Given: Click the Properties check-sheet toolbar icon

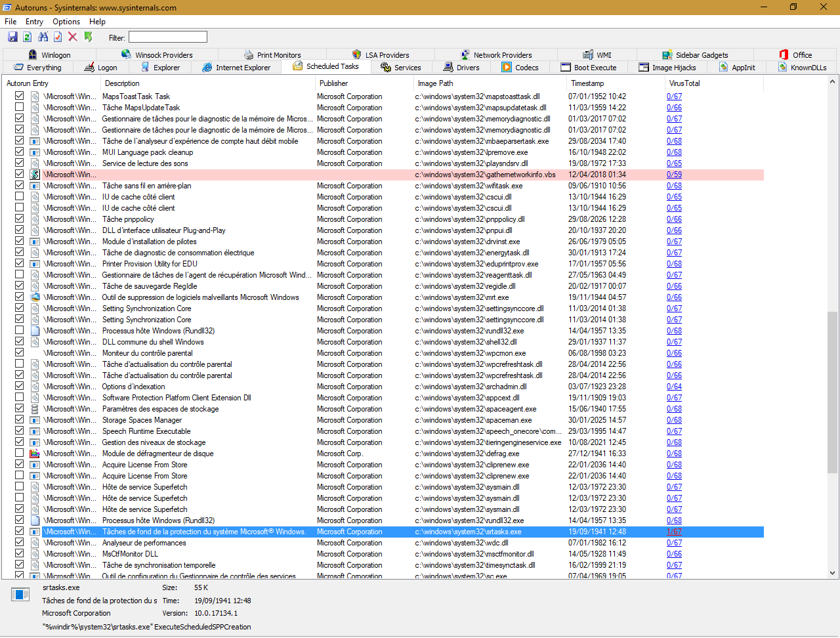Looking at the screenshot, I should point(58,37).
